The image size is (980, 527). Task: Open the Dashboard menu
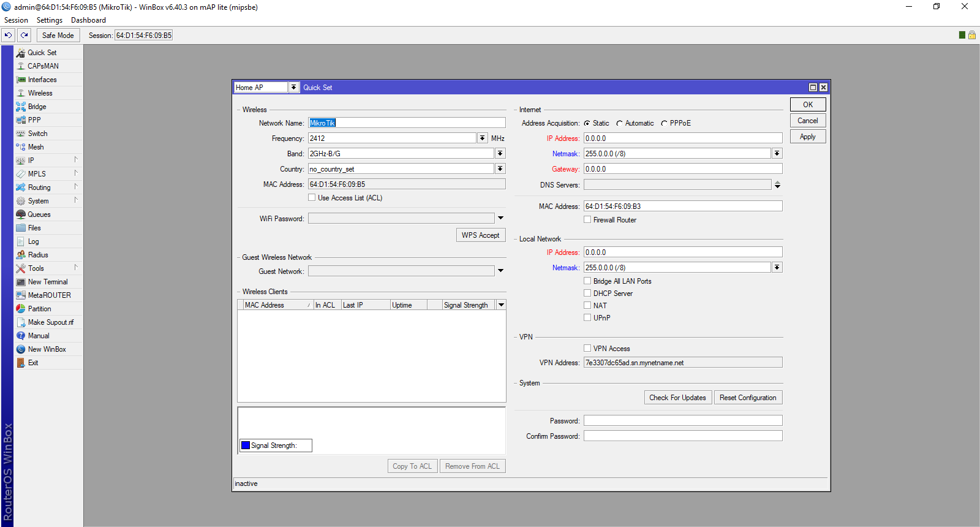[x=88, y=20]
